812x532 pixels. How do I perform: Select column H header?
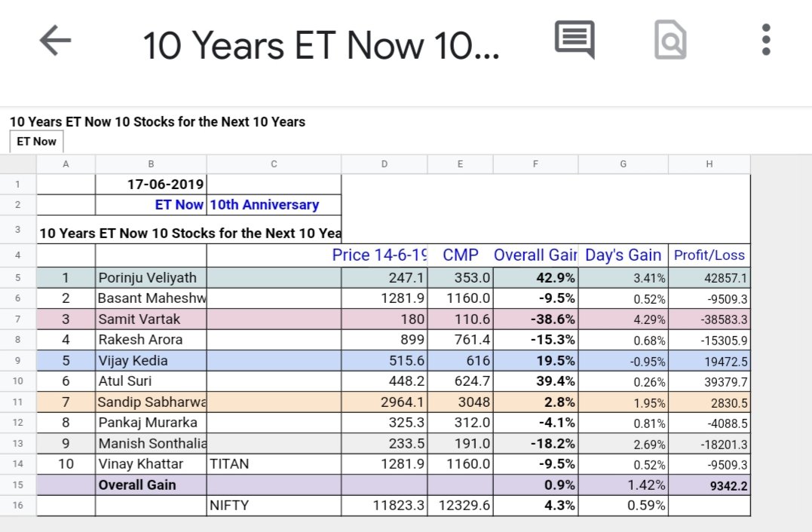pos(709,164)
